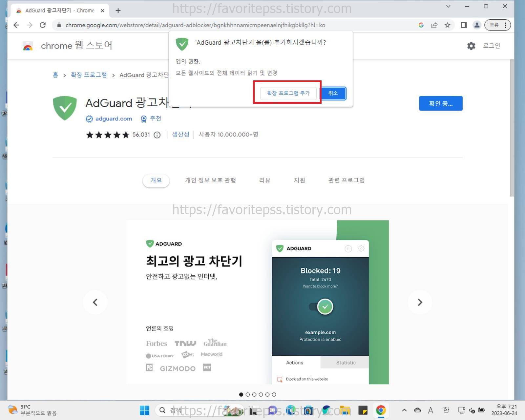Click the chrome 웹 스토어 logo
The width and height of the screenshot is (525, 420).
point(67,46)
